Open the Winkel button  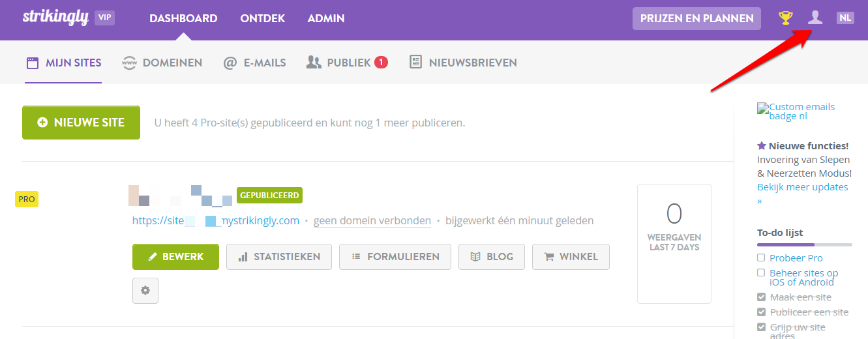tap(571, 257)
